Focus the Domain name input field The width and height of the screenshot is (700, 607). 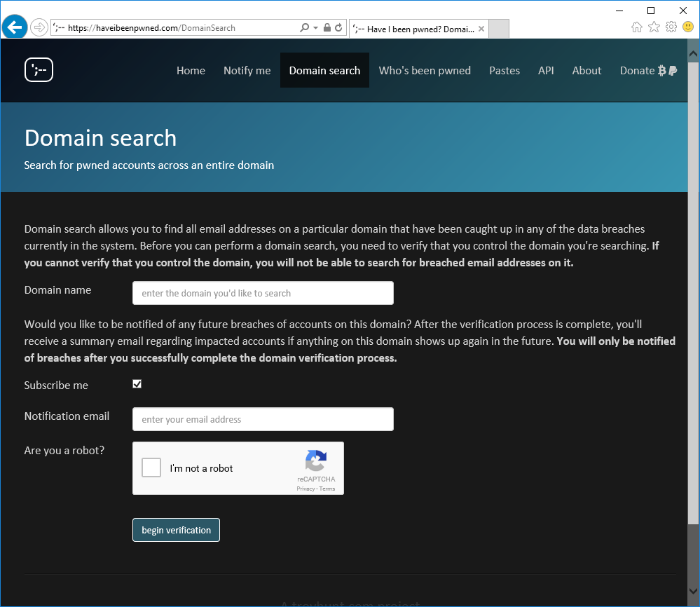coord(263,293)
